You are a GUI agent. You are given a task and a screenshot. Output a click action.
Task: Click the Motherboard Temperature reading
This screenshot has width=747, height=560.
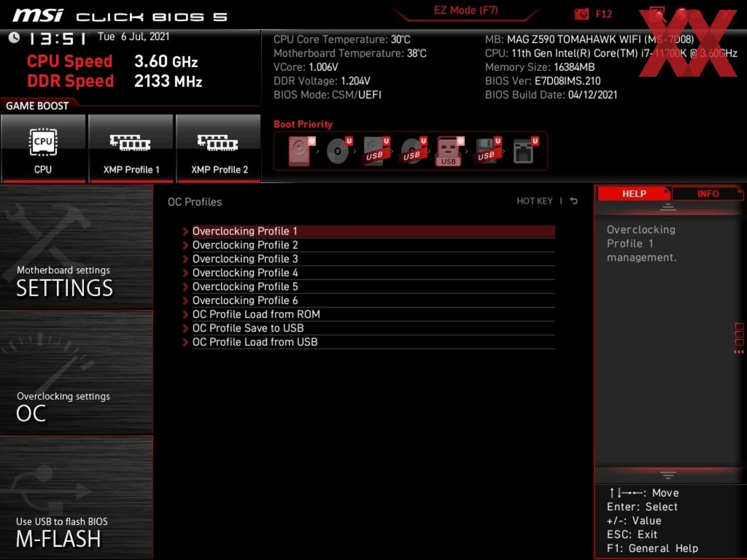pyautogui.click(x=350, y=53)
